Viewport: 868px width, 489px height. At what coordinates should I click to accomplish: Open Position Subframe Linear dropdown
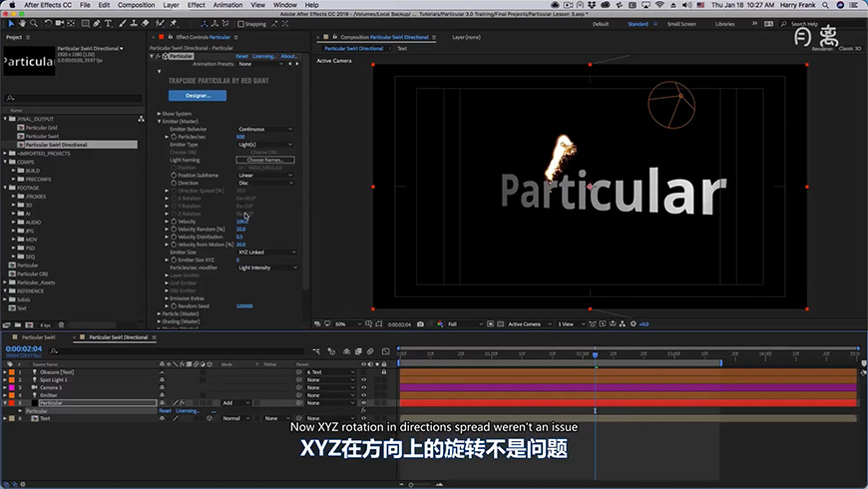265,175
